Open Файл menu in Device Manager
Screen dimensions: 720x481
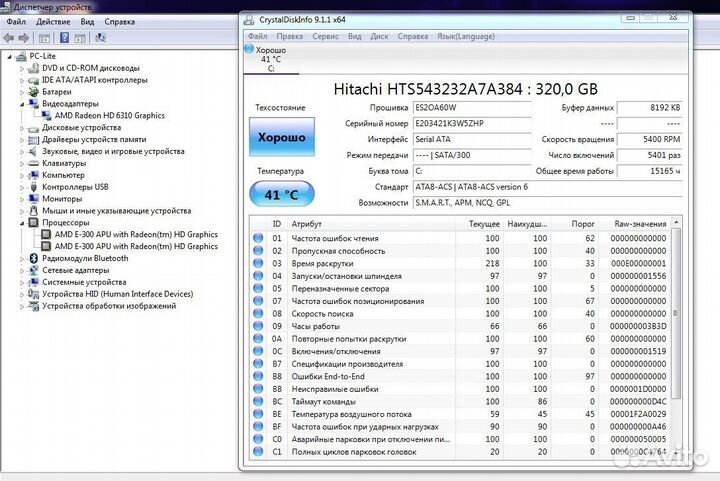pyautogui.click(x=16, y=22)
